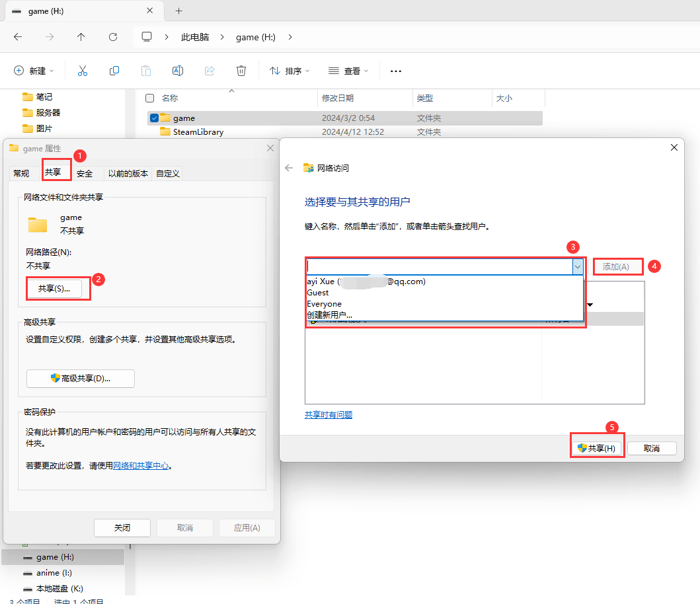Sort by the 大小 column header

[x=518, y=98]
